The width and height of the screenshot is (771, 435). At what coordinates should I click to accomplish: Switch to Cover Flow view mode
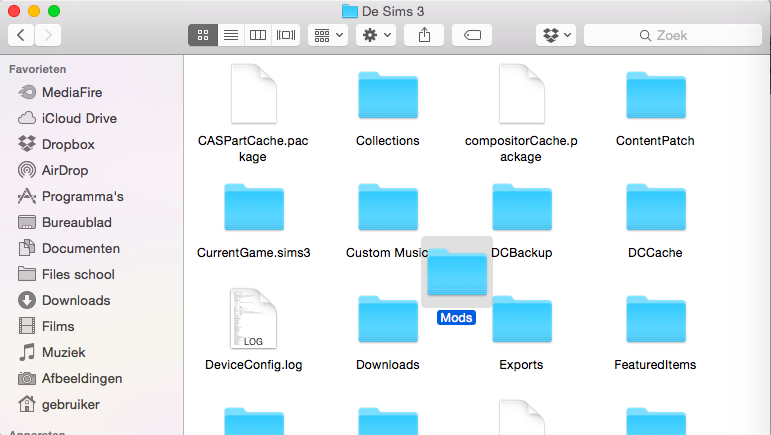(286, 35)
